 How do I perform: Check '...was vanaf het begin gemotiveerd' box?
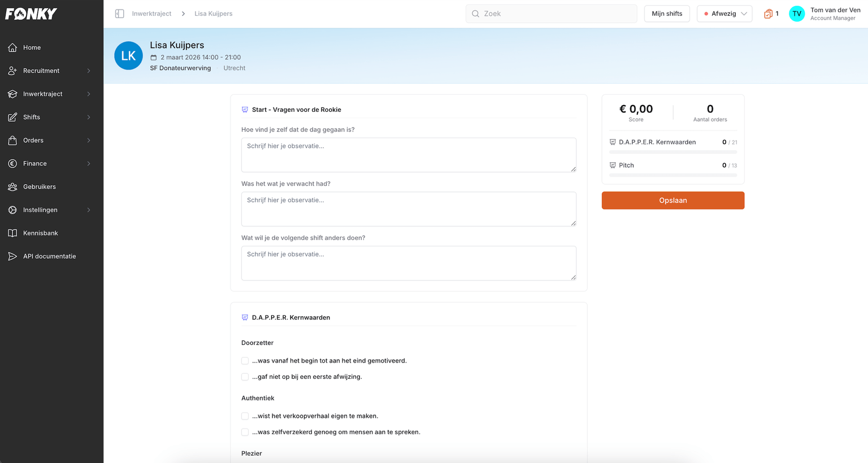245,361
